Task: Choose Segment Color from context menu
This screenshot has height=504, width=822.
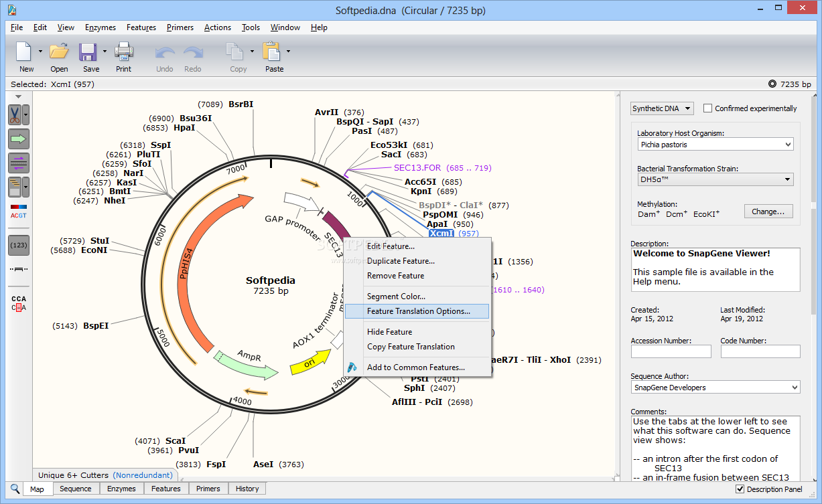Action: (417, 297)
